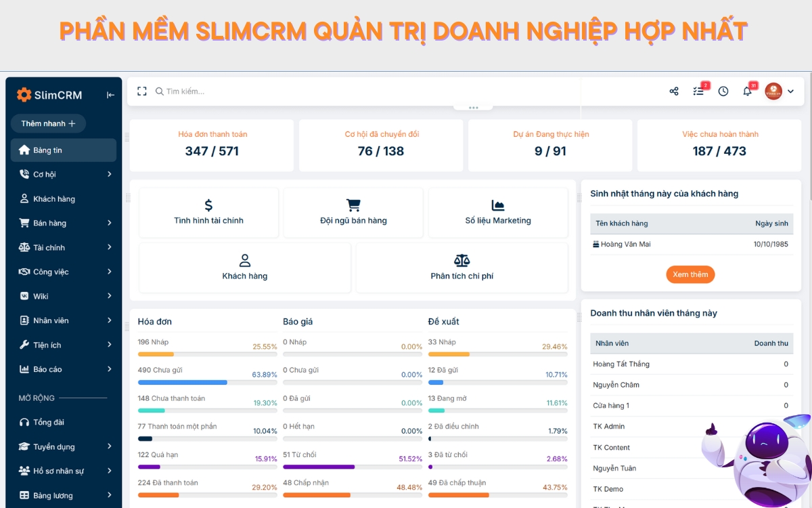The image size is (812, 508).
Task: Open the task checklist icon with badge 2
Action: point(698,91)
